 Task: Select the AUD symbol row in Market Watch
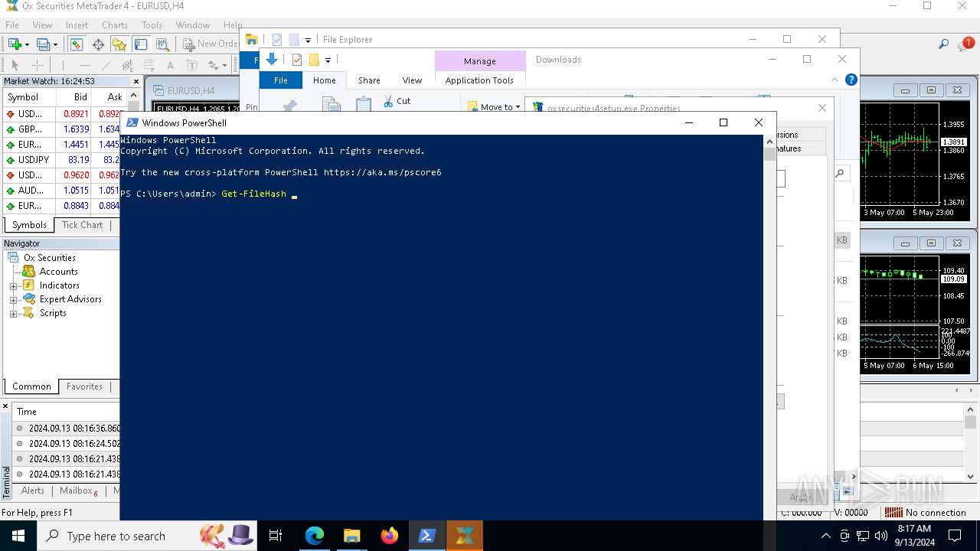click(61, 191)
